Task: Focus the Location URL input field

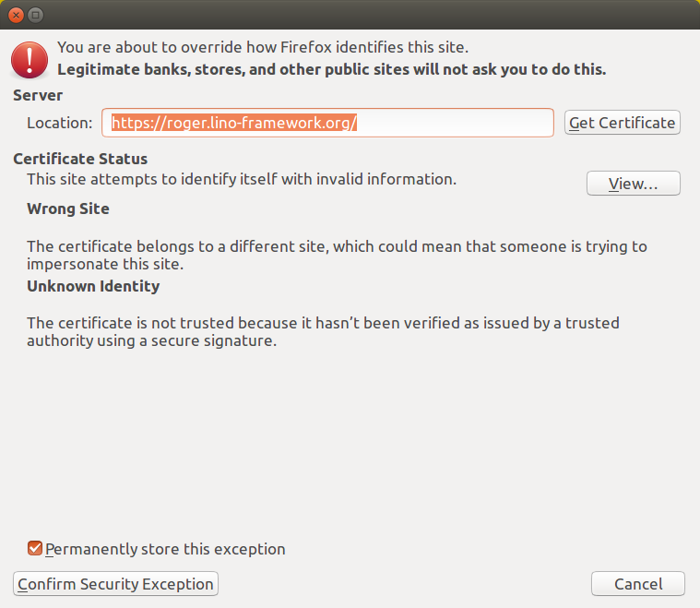Action: tap(327, 123)
